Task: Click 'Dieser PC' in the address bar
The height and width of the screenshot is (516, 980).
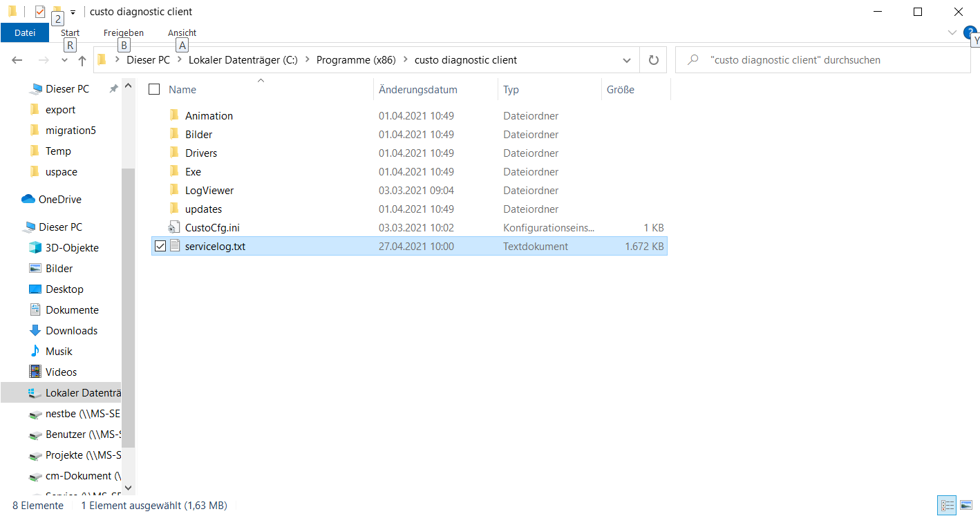Action: tap(148, 60)
